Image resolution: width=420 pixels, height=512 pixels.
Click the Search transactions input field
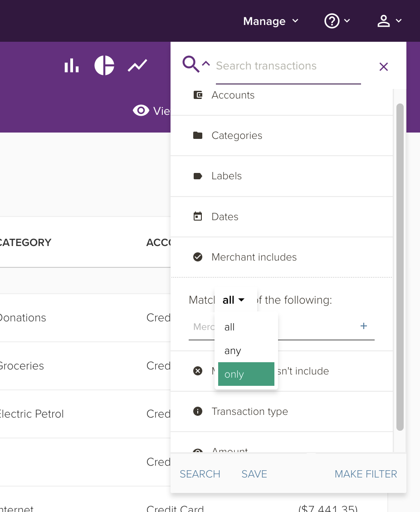288,66
